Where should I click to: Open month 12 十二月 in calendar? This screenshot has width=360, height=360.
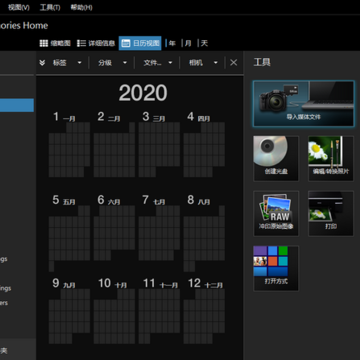pyautogui.click(x=204, y=311)
